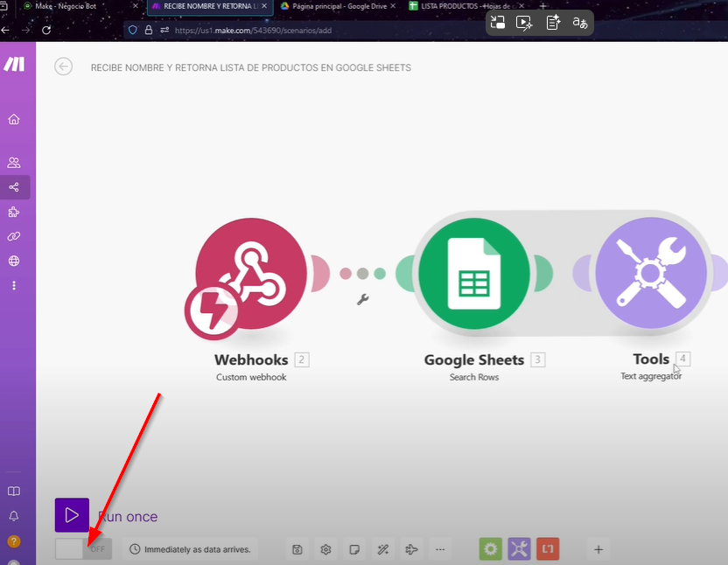Screen dimensions: 728x565
Task: Click the AI notes overlay icon
Action: click(x=552, y=22)
